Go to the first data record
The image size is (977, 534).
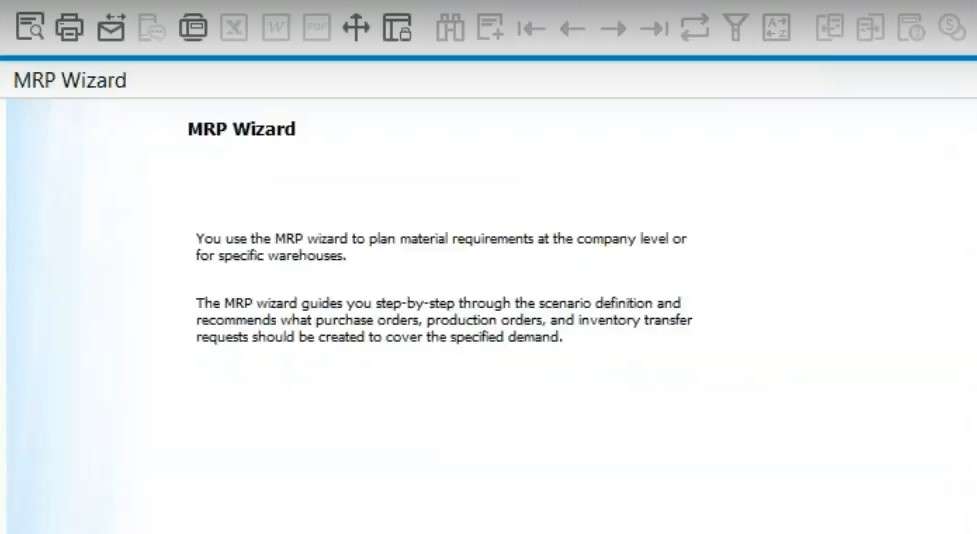point(531,28)
